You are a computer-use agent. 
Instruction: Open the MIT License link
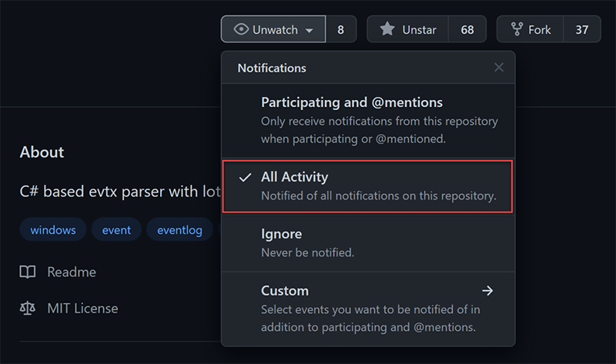pos(82,309)
